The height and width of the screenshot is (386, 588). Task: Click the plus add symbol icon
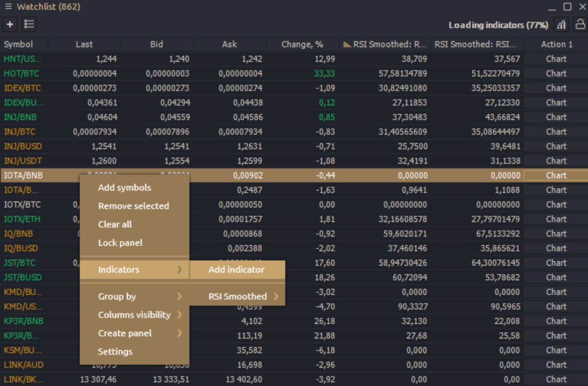coord(10,24)
